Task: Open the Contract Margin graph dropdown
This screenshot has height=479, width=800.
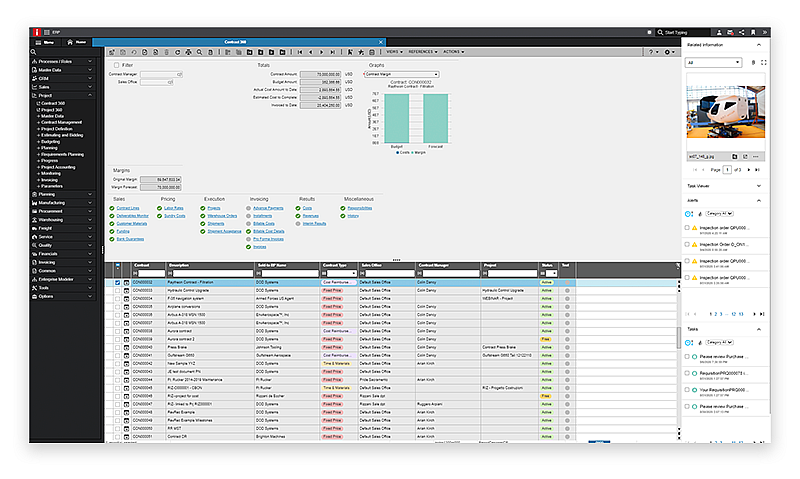Action: (400, 74)
